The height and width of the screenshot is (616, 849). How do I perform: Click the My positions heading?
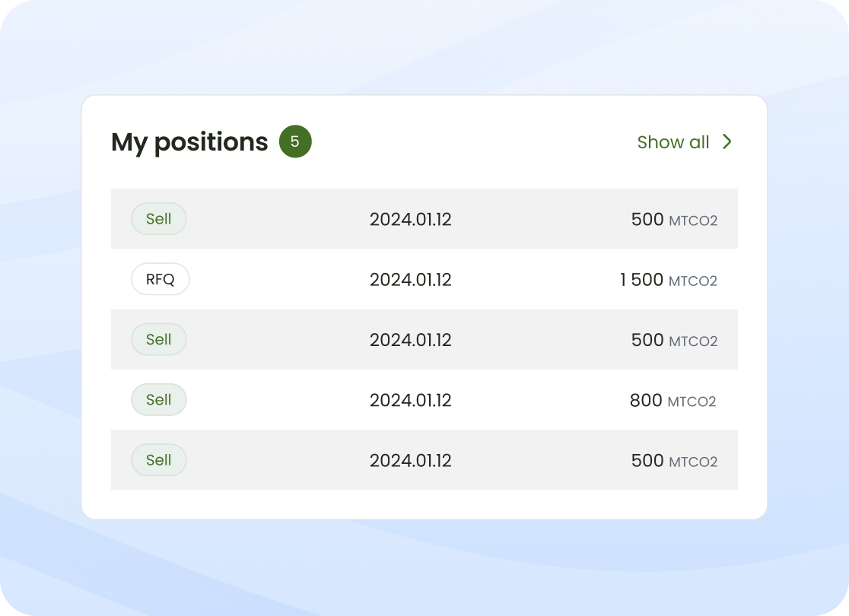[x=189, y=142]
